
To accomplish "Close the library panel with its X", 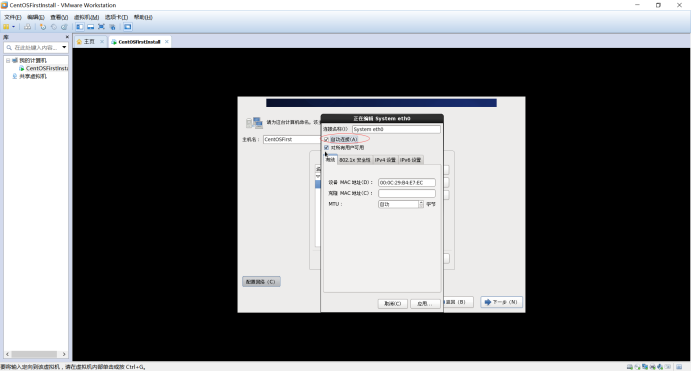I will click(x=67, y=37).
